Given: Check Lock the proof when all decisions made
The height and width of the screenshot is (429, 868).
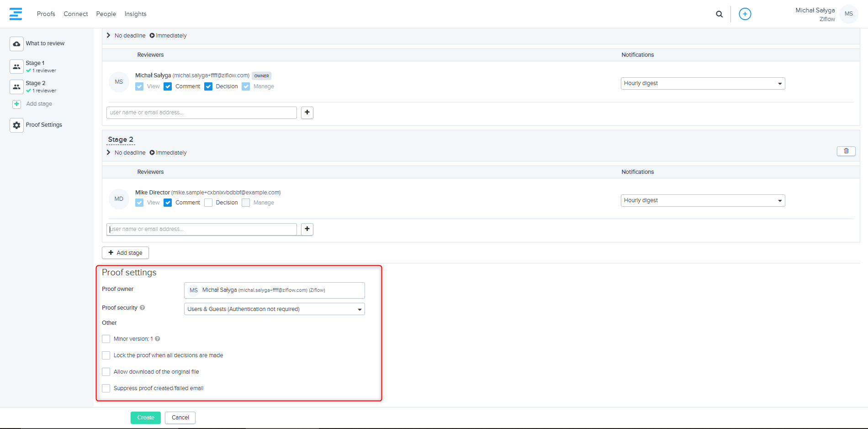Looking at the screenshot, I should point(106,355).
